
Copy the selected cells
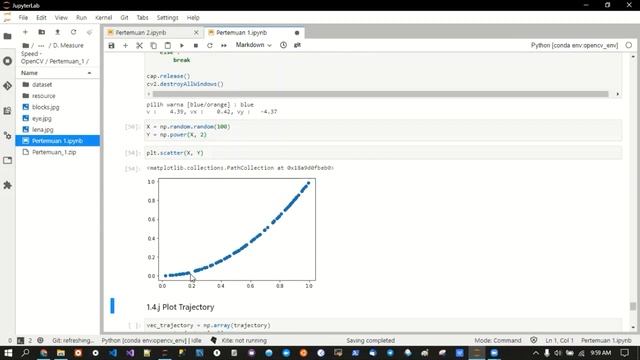click(x=153, y=45)
